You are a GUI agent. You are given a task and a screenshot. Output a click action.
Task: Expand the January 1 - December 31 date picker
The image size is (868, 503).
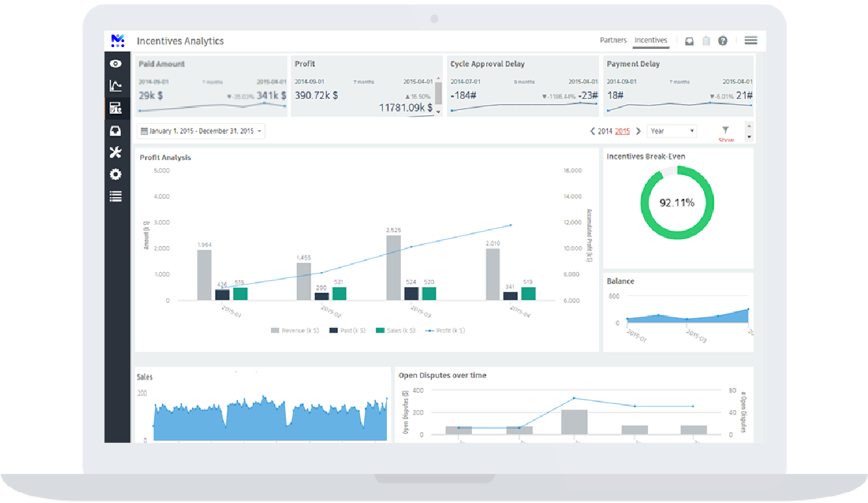[x=201, y=131]
